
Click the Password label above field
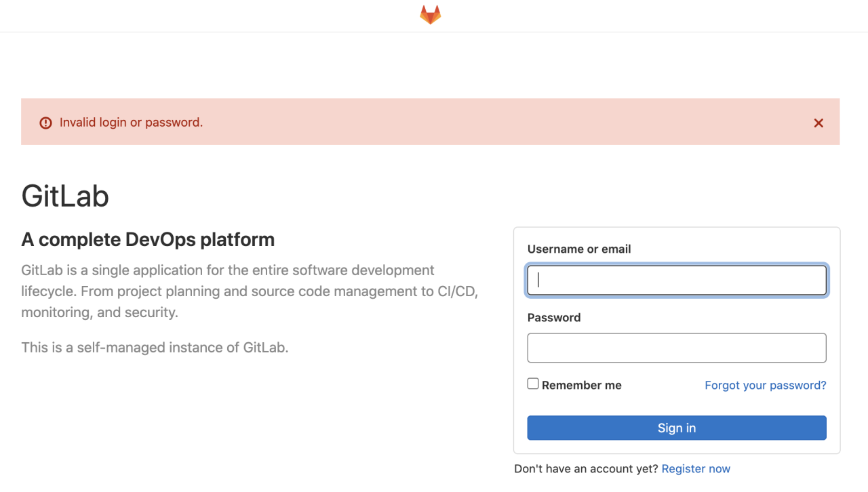tap(554, 318)
